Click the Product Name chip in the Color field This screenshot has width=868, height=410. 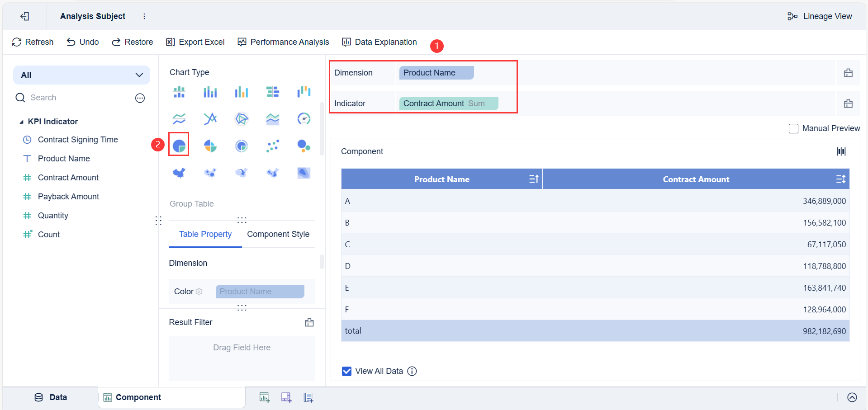tap(259, 291)
